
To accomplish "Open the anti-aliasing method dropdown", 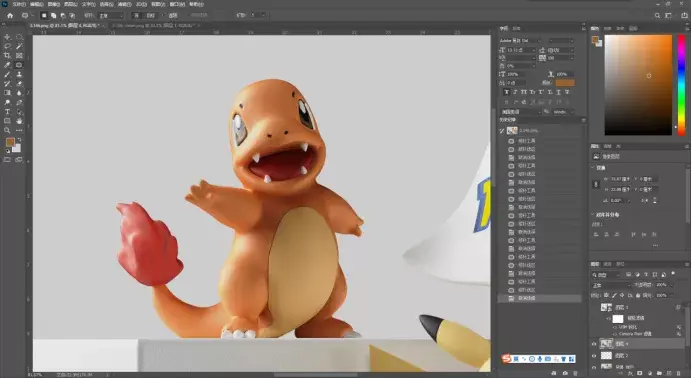I will pyautogui.click(x=563, y=112).
